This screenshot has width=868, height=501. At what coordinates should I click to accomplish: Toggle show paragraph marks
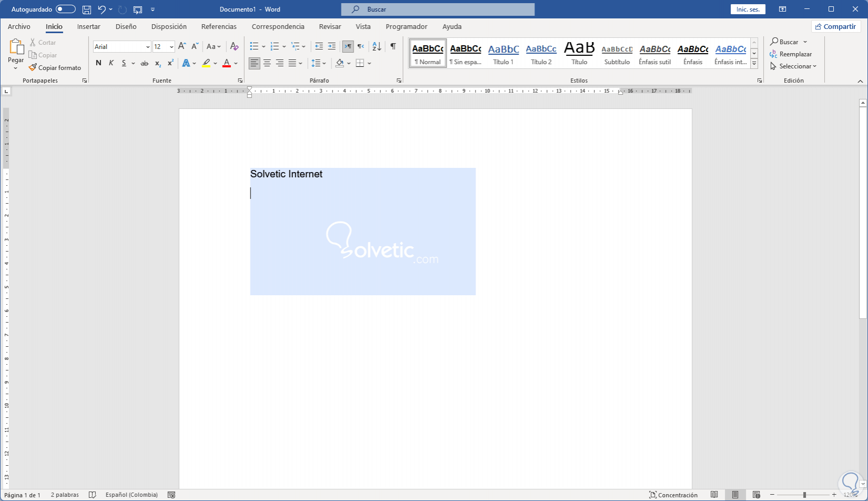point(393,47)
